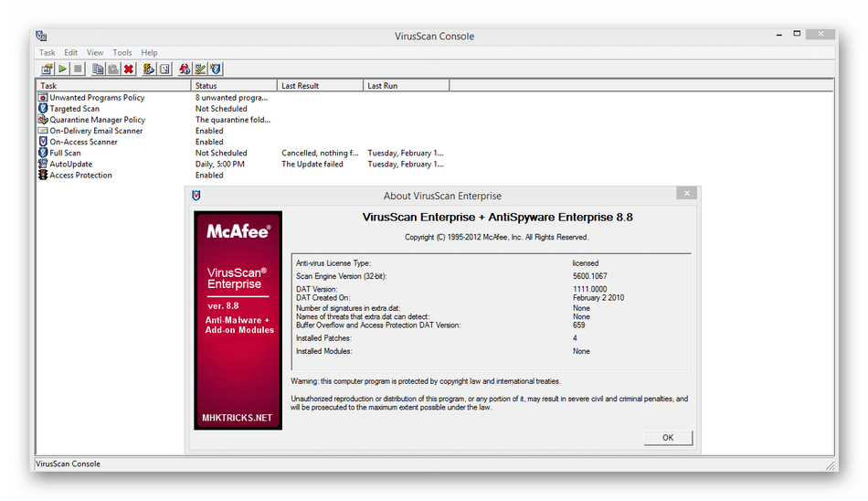Click the Targeted Scan shield icon
The width and height of the screenshot is (868, 501).
43,108
